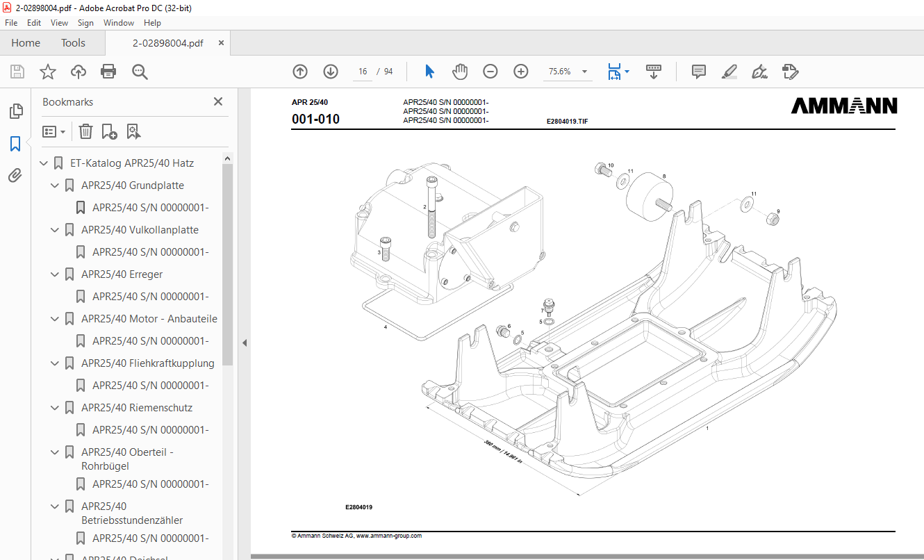
Task: Collapse the APR25/40 Oberteil - Rohrbügel bookmark
Action: pyautogui.click(x=55, y=452)
